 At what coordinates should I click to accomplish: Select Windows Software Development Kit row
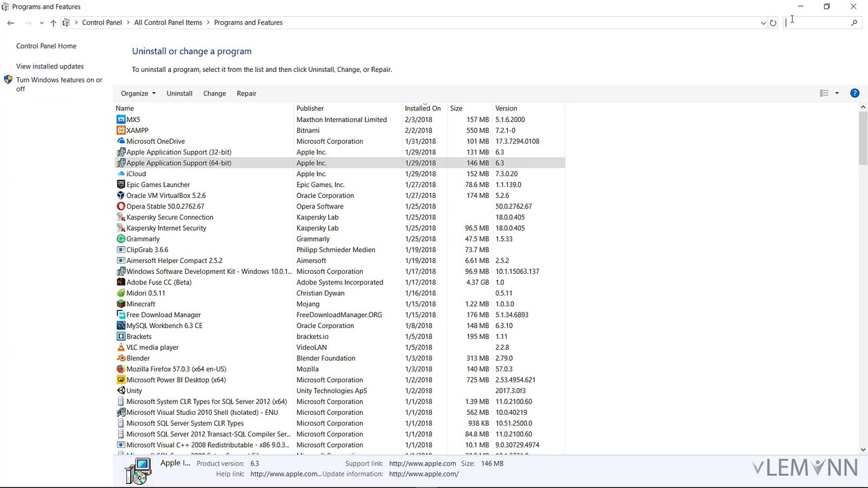click(x=339, y=271)
